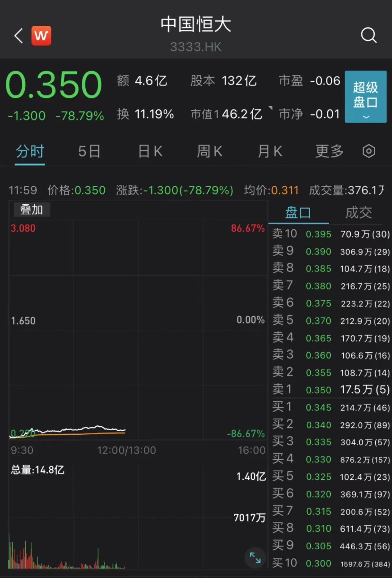Image resolution: width=392 pixels, height=578 pixels.
Task: Select the 成交 tab
Action: point(359,213)
